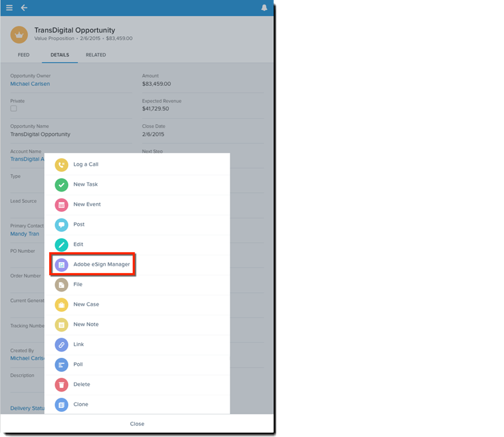Click the Edit pencil icon
Viewport: 504px width, 437px height.
pyautogui.click(x=61, y=244)
